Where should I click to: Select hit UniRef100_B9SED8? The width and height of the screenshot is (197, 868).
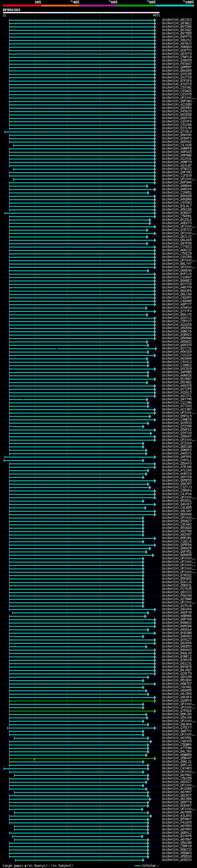177,115
